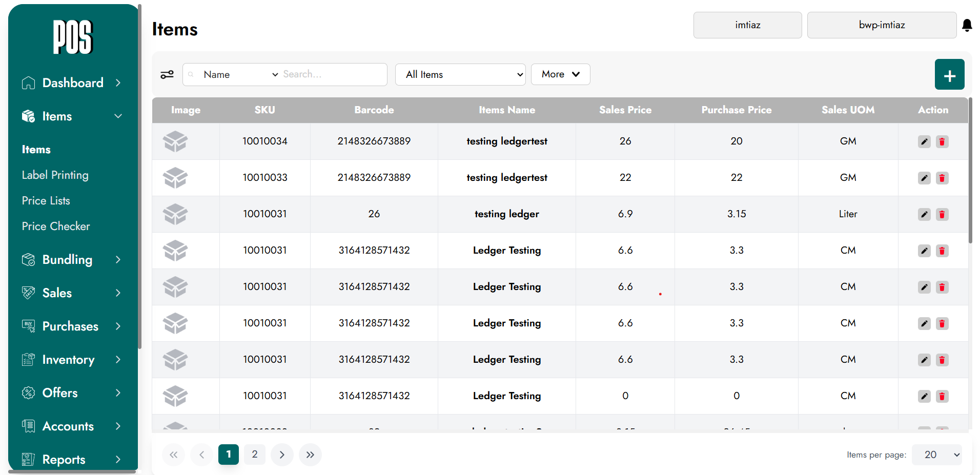Screen dimensions: 980x475
Task: Delete the Ledger Testing item priced 0
Action: [942, 397]
